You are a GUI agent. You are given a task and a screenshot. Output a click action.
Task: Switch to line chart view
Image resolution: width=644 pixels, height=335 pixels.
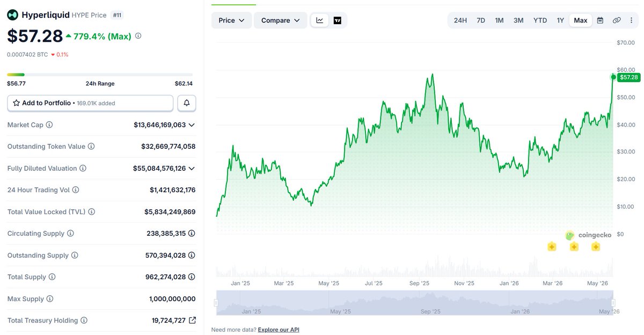[320, 20]
